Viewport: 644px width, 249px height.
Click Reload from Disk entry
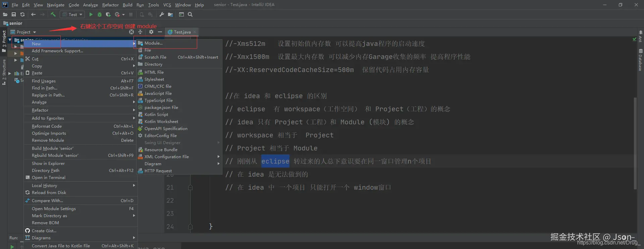tap(80, 192)
